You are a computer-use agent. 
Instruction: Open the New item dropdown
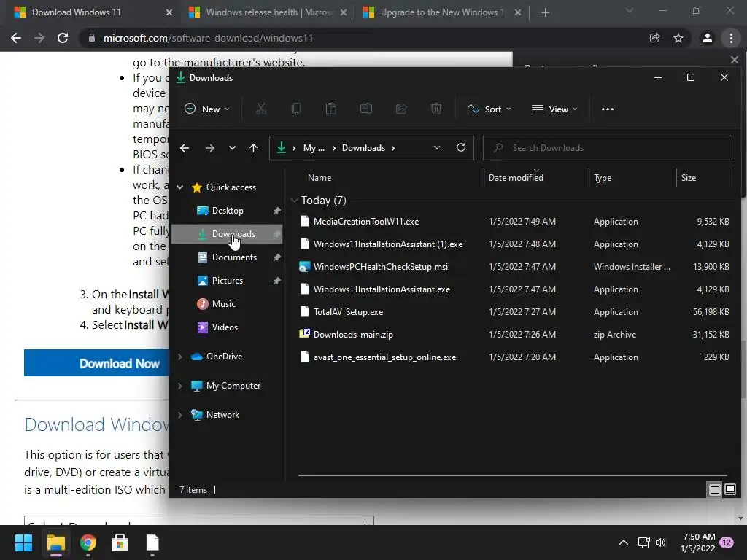pos(207,109)
